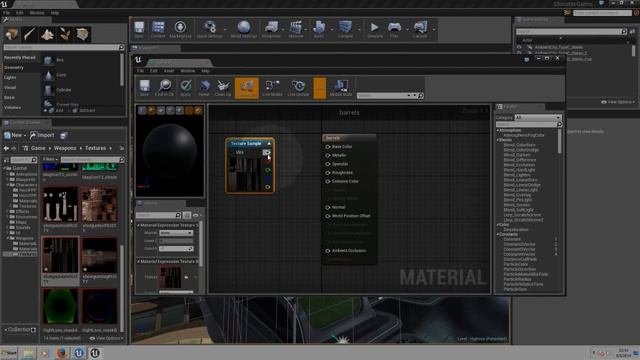640x360 pixels.
Task: Open Window menu in material editor
Action: (x=187, y=71)
